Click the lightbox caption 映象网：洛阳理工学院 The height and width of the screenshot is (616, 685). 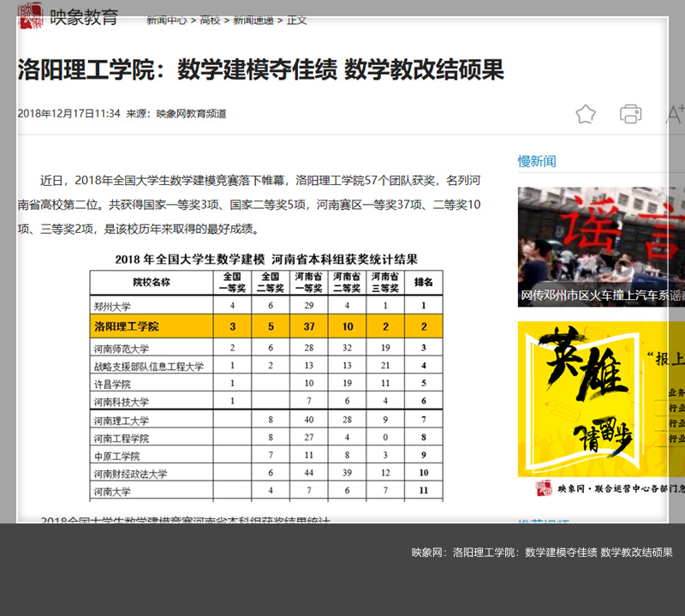542,552
